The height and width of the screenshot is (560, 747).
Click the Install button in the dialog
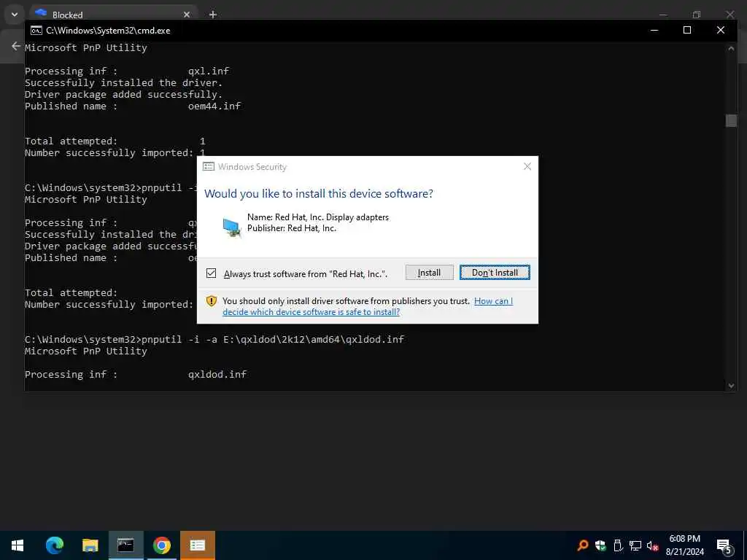tap(429, 273)
